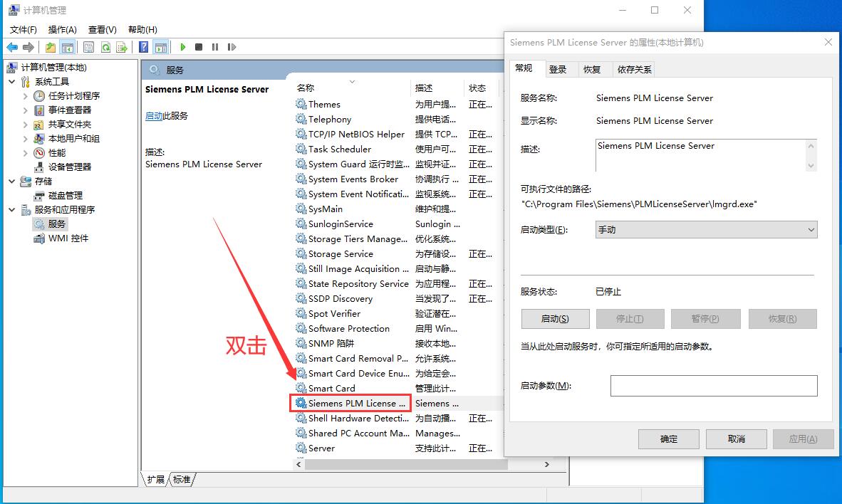The height and width of the screenshot is (504, 842).
Task: Click the Pause Service toolbar icon
Action: [x=215, y=47]
